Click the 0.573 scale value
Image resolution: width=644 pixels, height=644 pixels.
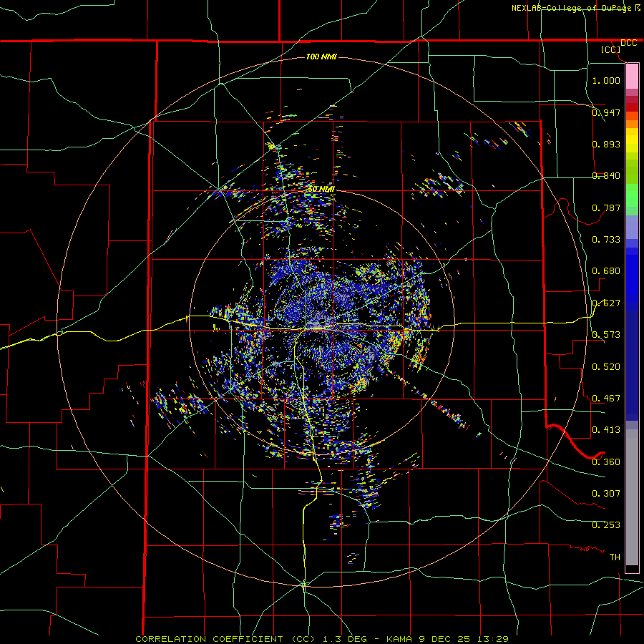pyautogui.click(x=606, y=334)
